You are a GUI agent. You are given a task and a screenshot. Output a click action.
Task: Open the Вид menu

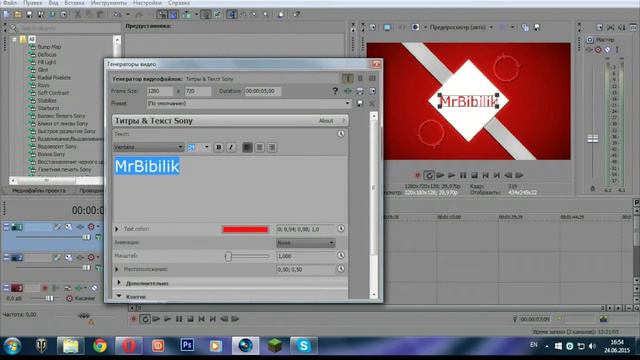pyautogui.click(x=53, y=3)
